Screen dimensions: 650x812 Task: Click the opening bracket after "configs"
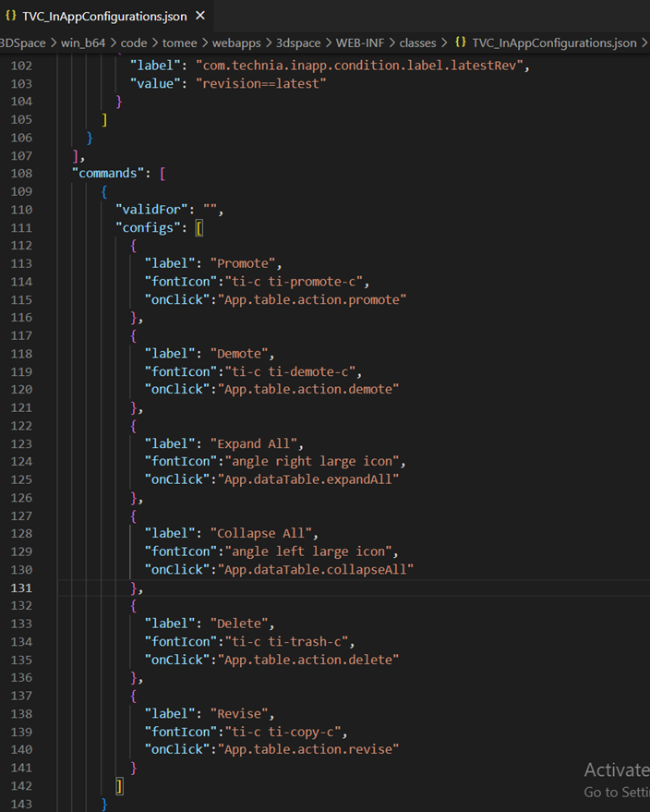click(199, 227)
